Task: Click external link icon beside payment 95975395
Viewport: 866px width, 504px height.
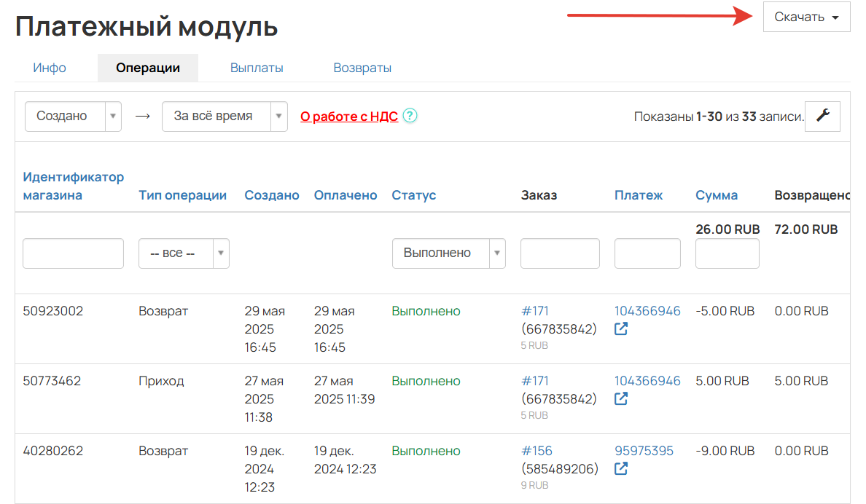Action: [x=620, y=468]
